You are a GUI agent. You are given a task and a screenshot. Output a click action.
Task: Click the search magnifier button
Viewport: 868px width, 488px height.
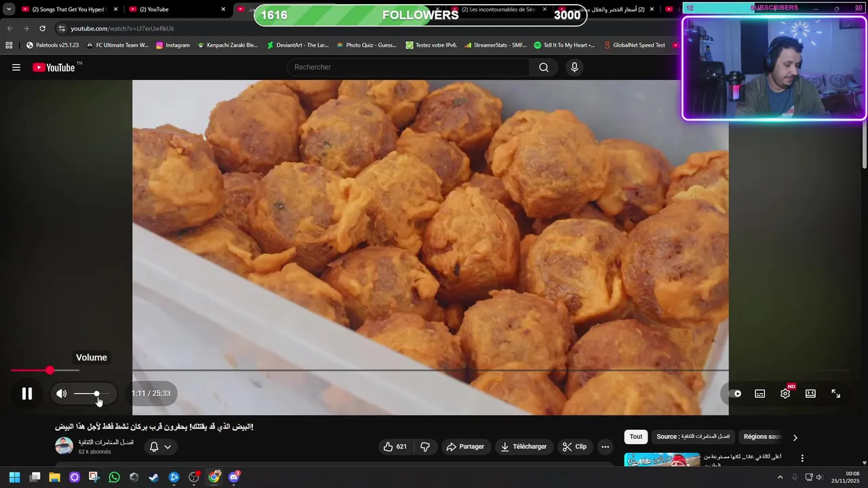click(x=544, y=67)
